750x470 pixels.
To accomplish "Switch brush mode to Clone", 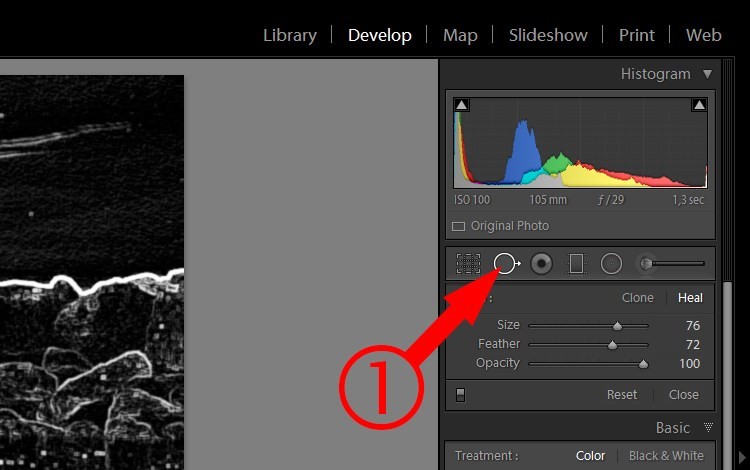I will pos(638,298).
